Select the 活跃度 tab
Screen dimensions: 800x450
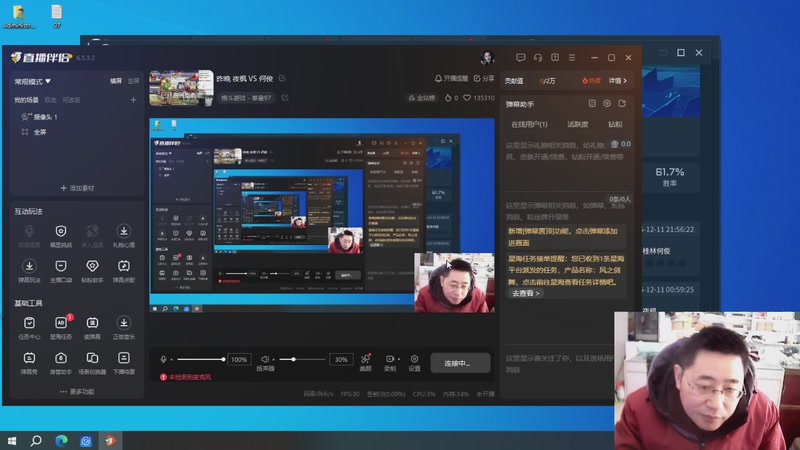pos(578,124)
